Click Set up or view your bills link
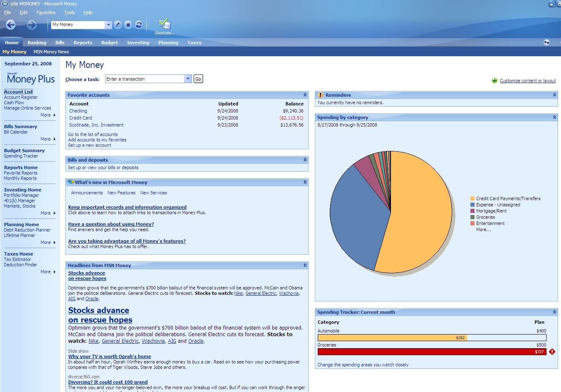The height and width of the screenshot is (392, 561). [x=103, y=167]
